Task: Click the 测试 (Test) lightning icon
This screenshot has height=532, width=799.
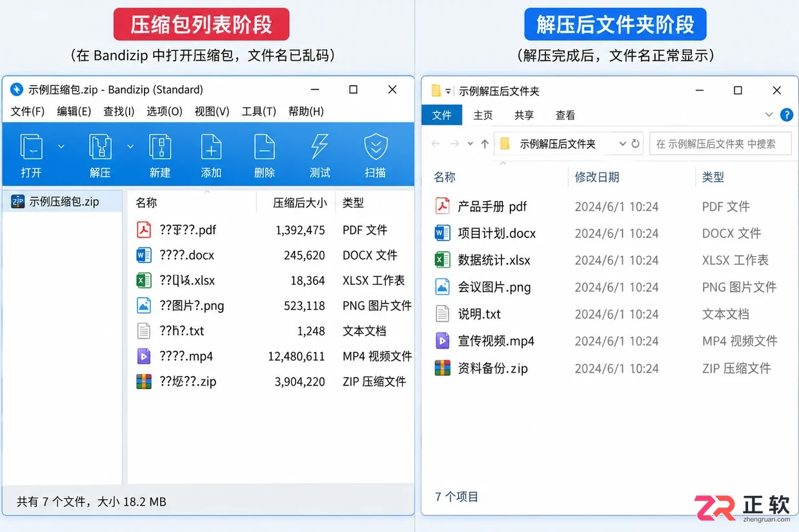Action: pyautogui.click(x=319, y=148)
